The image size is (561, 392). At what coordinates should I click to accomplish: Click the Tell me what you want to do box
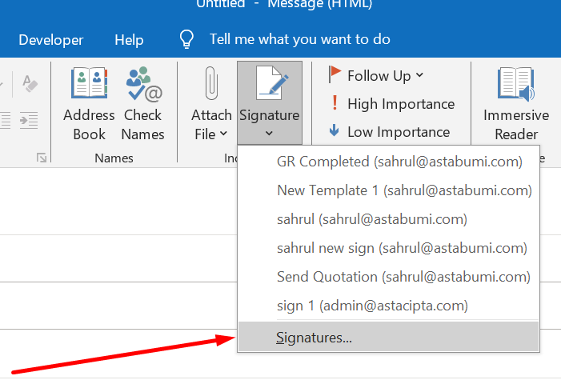pyautogui.click(x=299, y=39)
